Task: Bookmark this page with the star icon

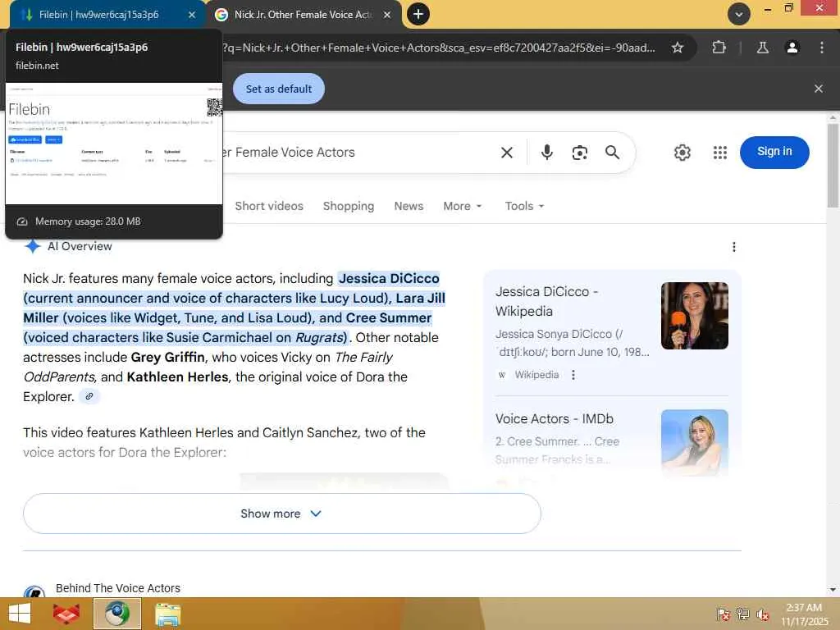Action: [677, 48]
